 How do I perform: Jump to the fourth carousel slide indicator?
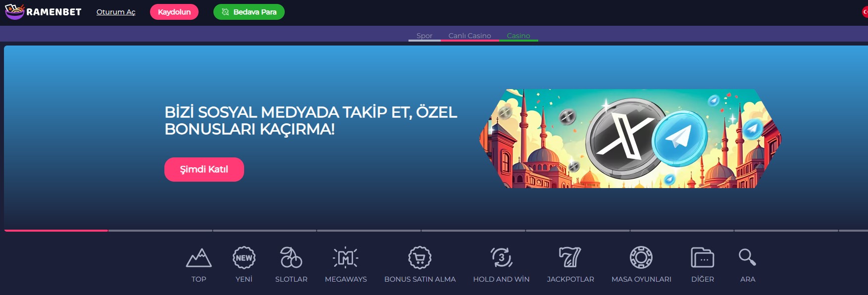click(x=369, y=231)
